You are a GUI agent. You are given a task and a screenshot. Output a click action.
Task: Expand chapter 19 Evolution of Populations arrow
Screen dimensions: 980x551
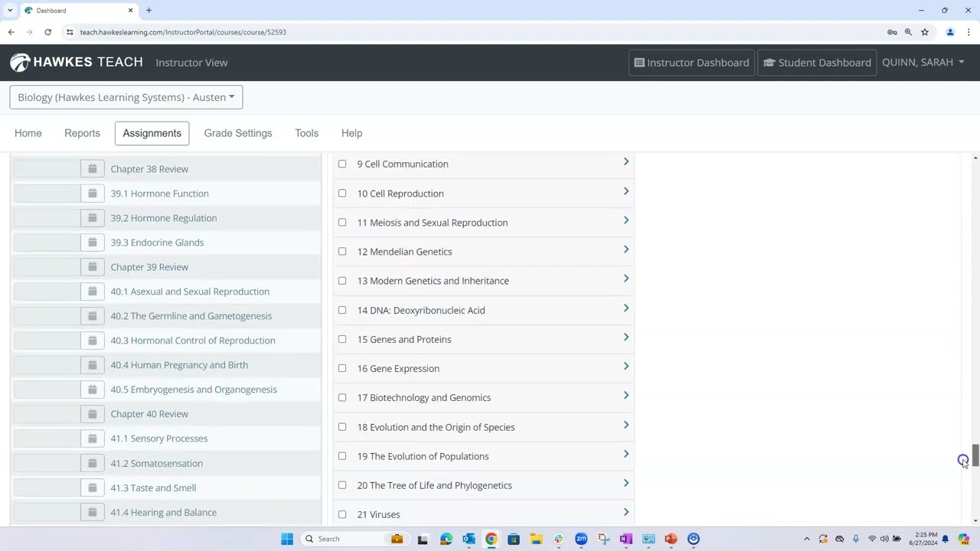click(x=626, y=454)
